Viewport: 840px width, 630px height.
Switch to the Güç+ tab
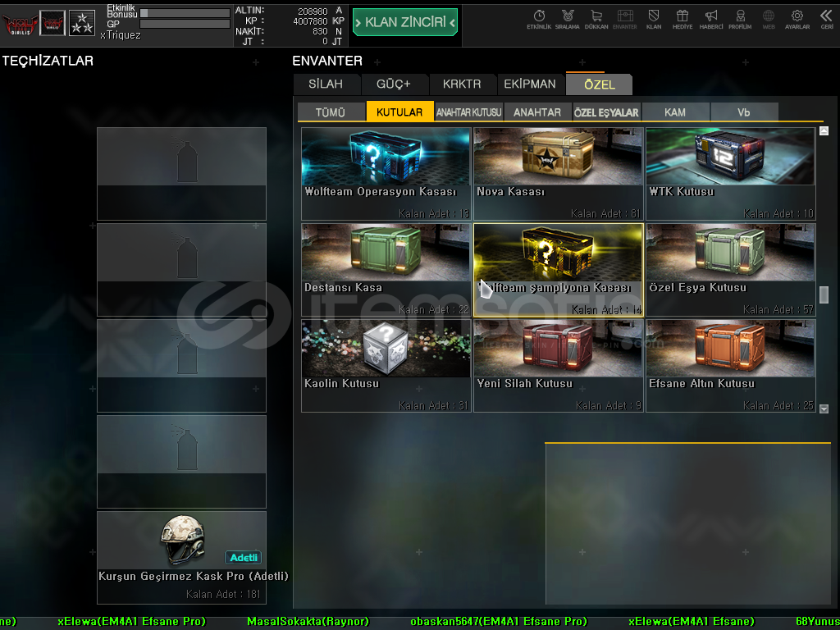[393, 84]
